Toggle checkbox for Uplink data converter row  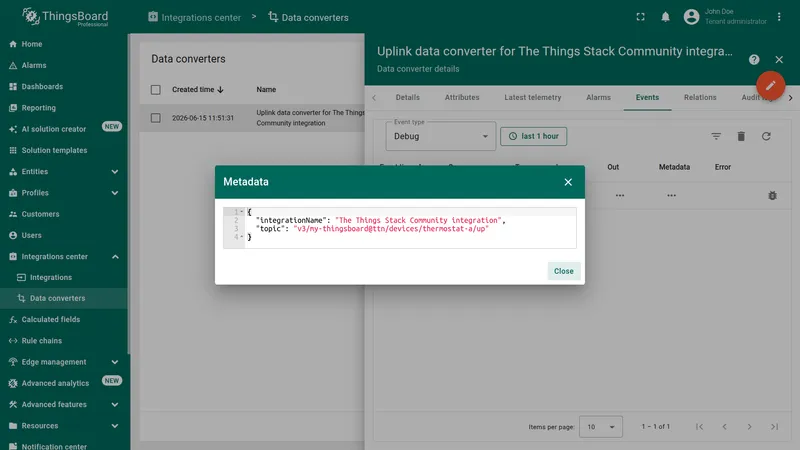156,118
